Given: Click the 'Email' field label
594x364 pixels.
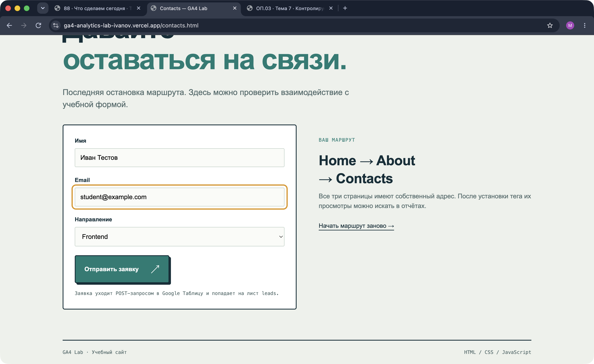Looking at the screenshot, I should click(x=82, y=180).
